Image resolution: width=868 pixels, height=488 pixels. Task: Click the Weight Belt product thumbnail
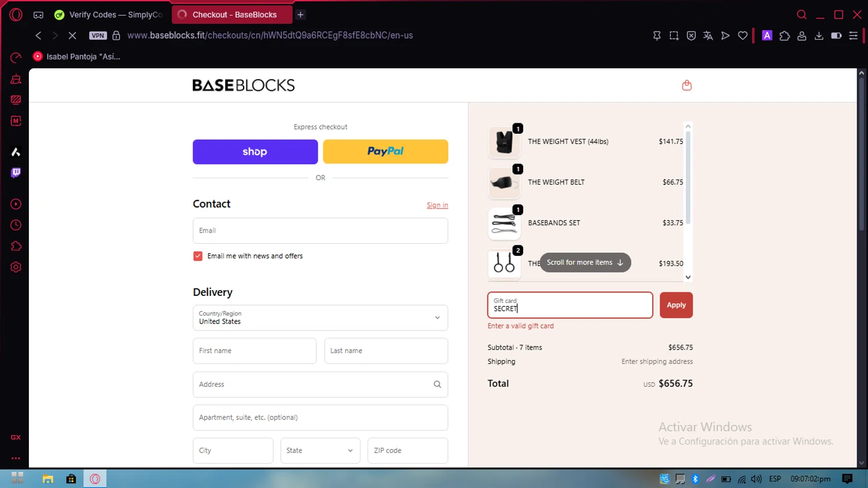(x=505, y=183)
